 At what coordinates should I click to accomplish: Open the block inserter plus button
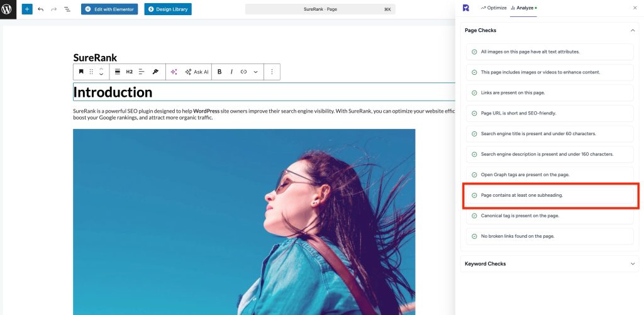point(27,9)
